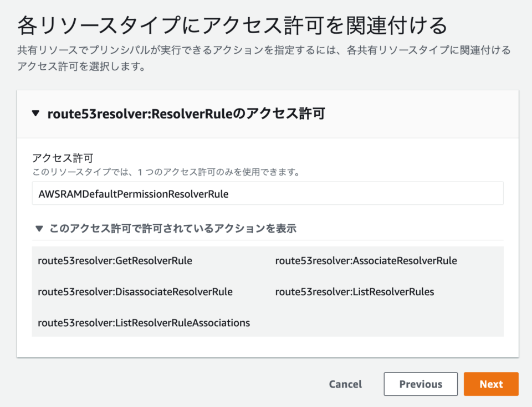Viewport: 532px width, 407px height.
Task: Expand the permitted actions disclosure triangle
Action: [39, 227]
